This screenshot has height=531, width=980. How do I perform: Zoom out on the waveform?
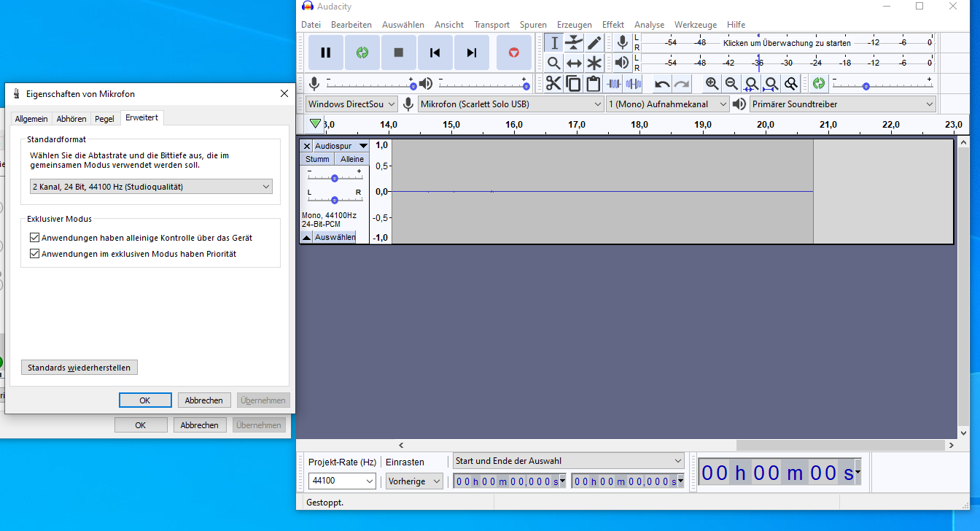point(731,83)
